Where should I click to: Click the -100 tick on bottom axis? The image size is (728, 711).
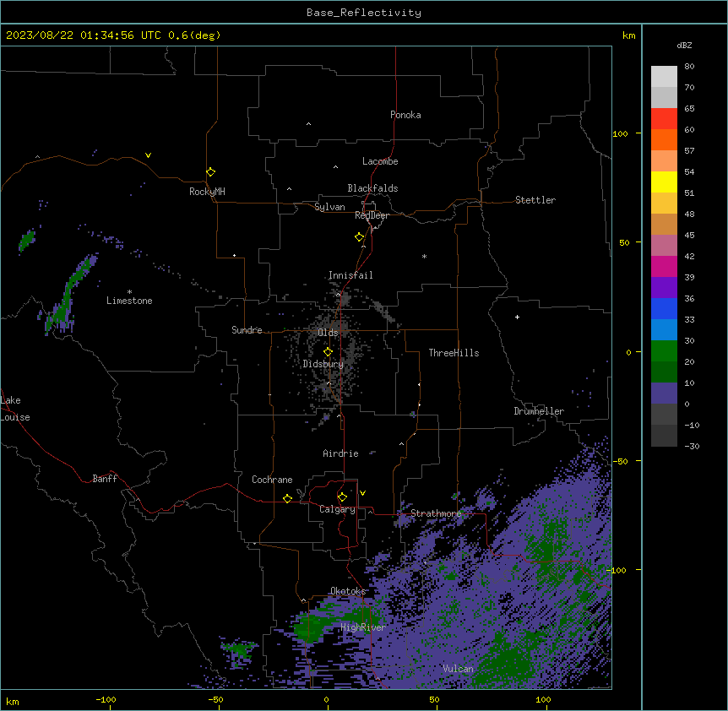[x=106, y=699]
